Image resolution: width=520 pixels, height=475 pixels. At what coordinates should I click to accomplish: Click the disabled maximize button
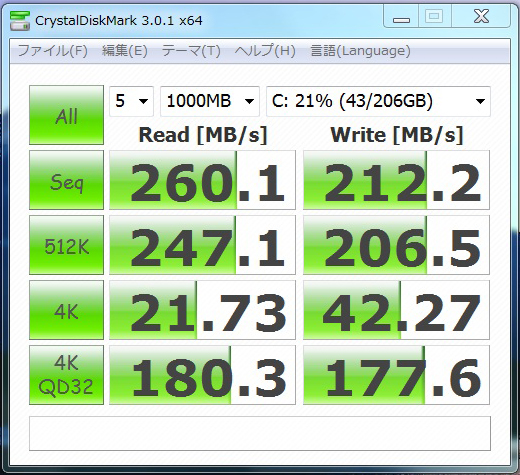pos(434,17)
